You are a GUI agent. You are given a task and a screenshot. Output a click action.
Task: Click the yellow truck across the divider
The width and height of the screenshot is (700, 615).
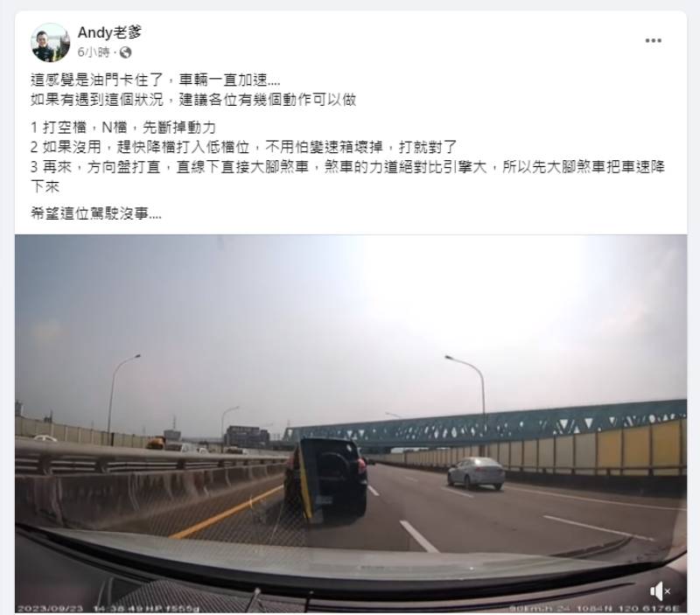(156, 443)
